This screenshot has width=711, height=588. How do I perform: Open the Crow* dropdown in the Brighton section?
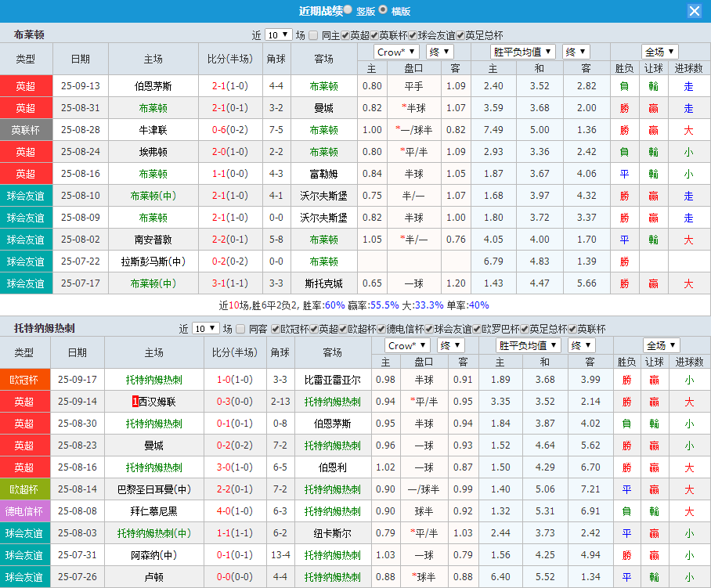pos(395,51)
